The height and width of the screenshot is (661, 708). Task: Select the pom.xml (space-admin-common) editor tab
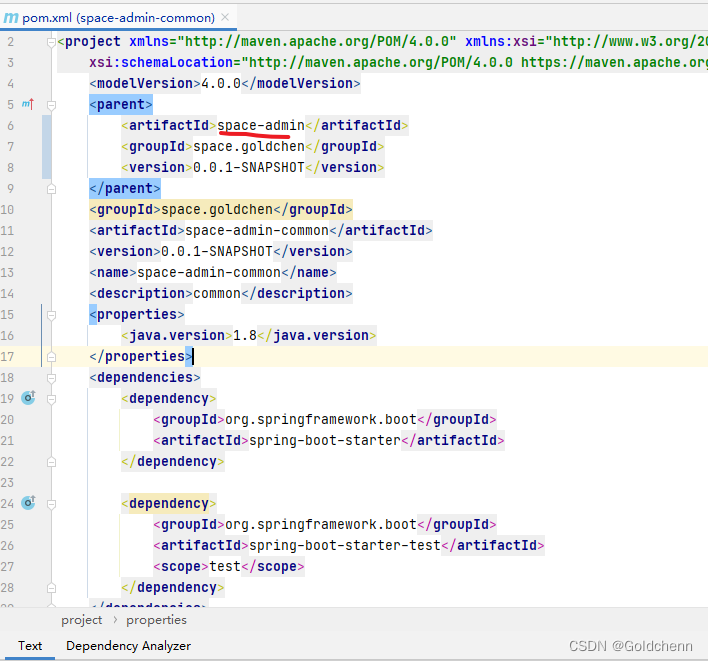(118, 18)
